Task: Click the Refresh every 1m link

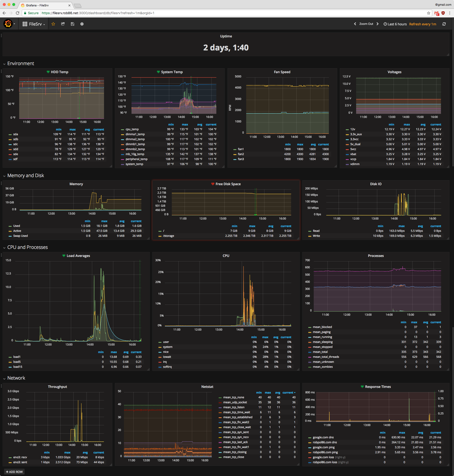Action: (x=422, y=24)
